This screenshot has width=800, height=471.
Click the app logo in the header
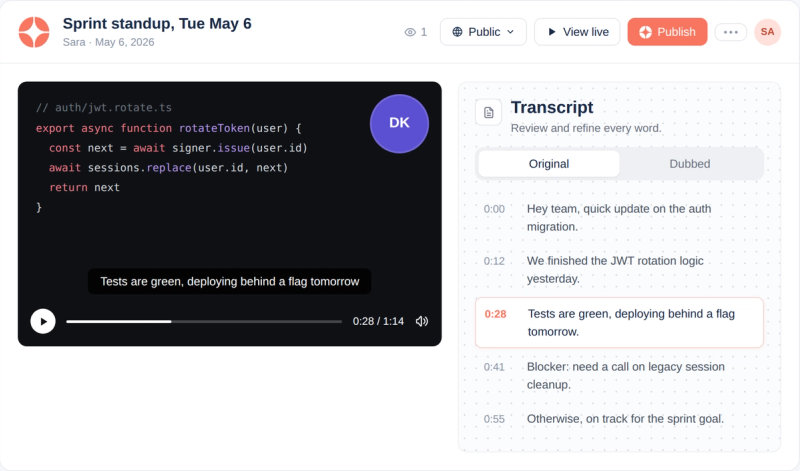34,32
